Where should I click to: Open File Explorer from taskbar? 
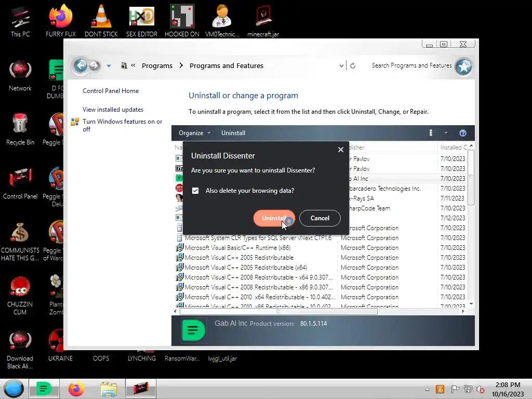coord(109,389)
